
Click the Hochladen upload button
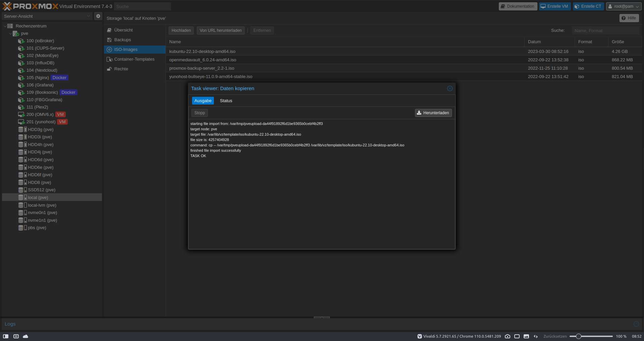tap(181, 30)
